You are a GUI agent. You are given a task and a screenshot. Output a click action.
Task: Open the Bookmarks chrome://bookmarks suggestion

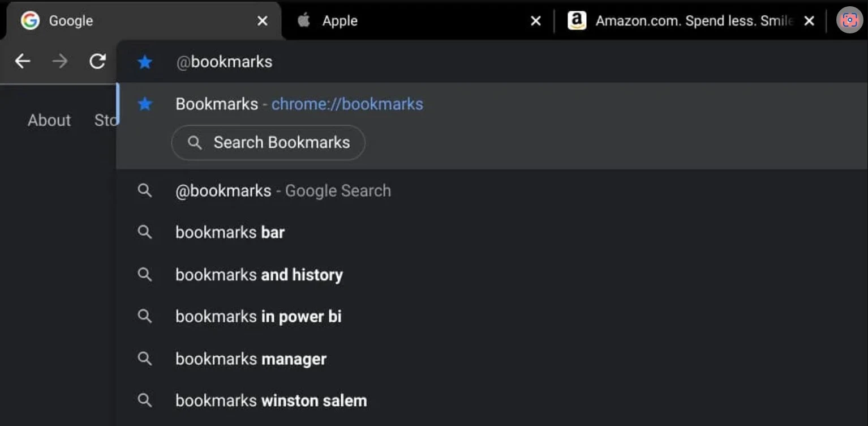click(x=492, y=104)
